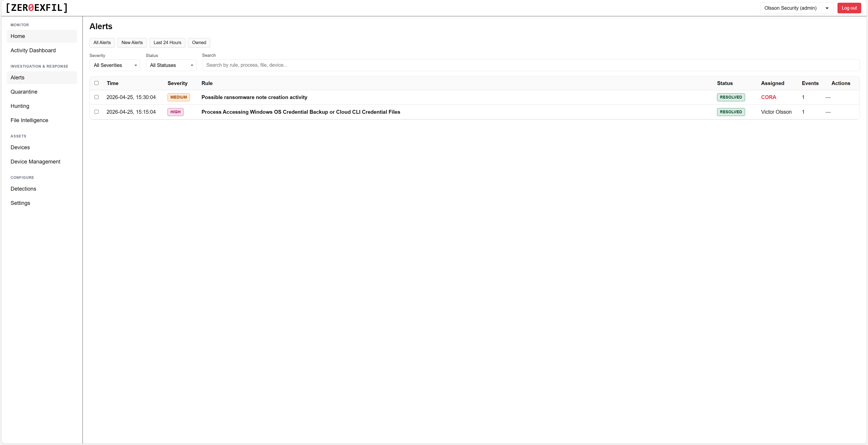Navigate to the Quarantine page
The height and width of the screenshot is (445, 868).
tap(24, 91)
